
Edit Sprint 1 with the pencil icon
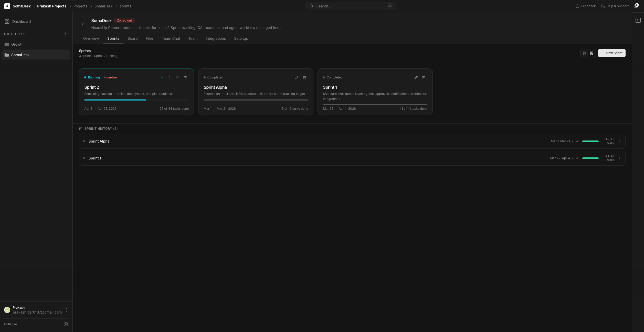416,77
